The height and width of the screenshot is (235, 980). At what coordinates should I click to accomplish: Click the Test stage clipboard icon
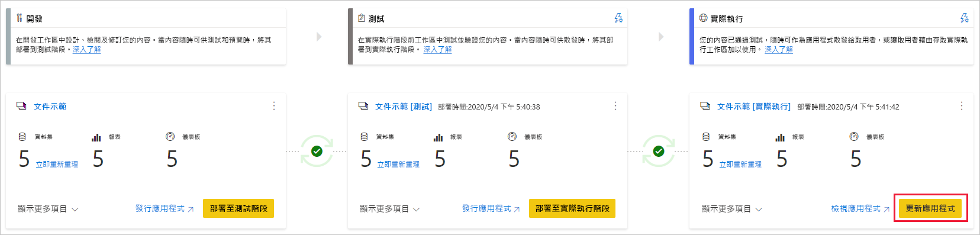pos(362,18)
